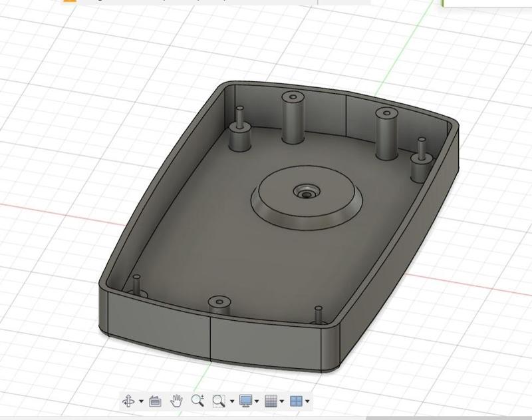532x420 pixels.
Task: Expand the Zoom Window options arrow
Action: (232, 401)
